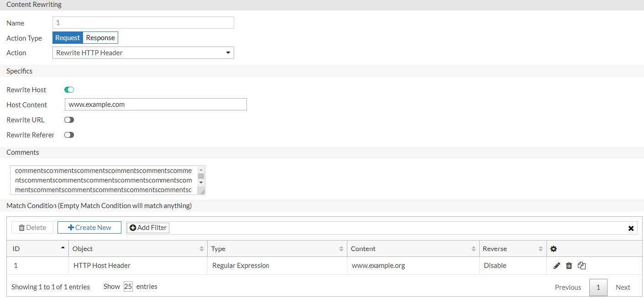Open the gear column settings icon
Screen dimensions: 644x298
point(553,248)
